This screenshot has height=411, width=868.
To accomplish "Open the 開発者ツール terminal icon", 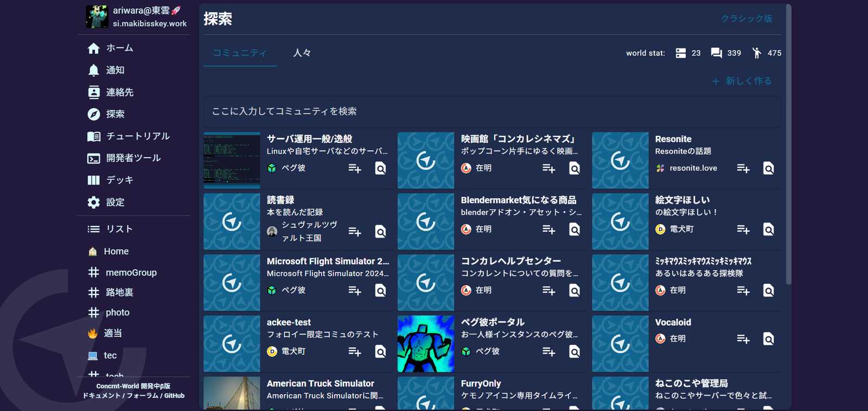I will (94, 159).
